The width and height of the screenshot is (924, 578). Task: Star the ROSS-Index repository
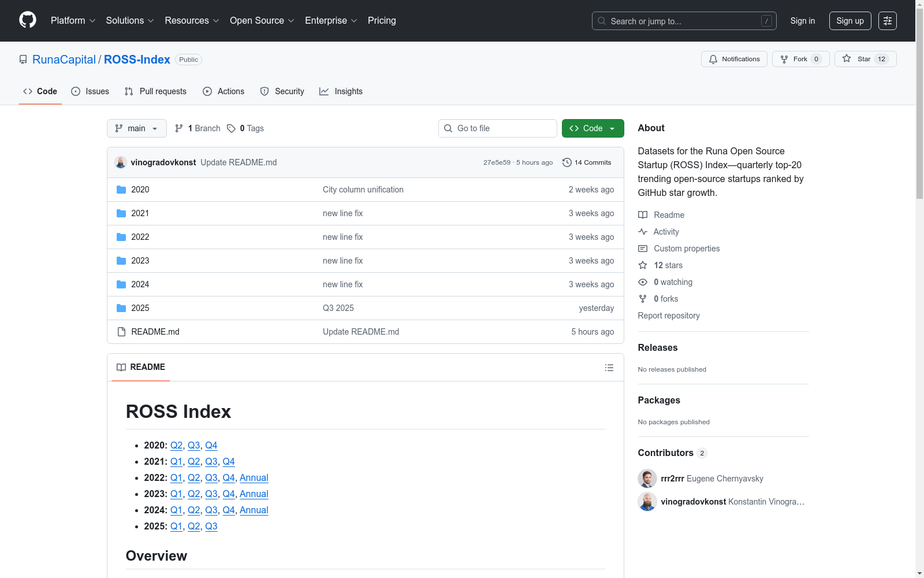[865, 59]
